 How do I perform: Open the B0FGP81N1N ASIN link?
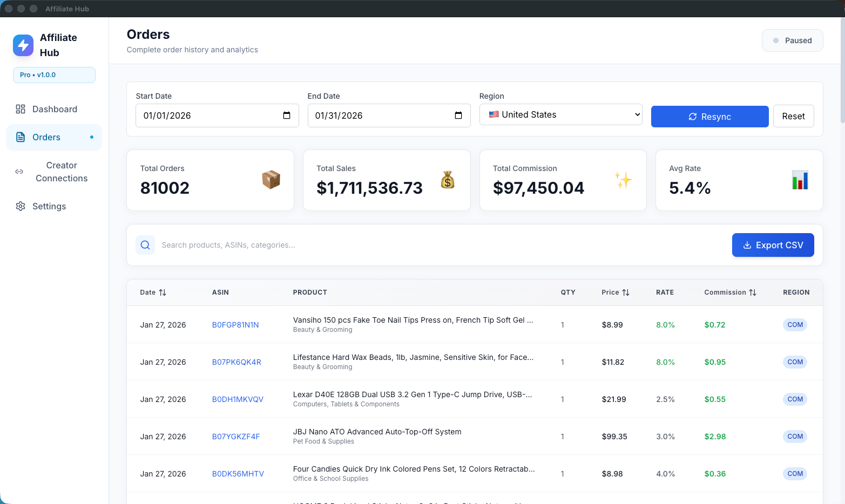235,325
